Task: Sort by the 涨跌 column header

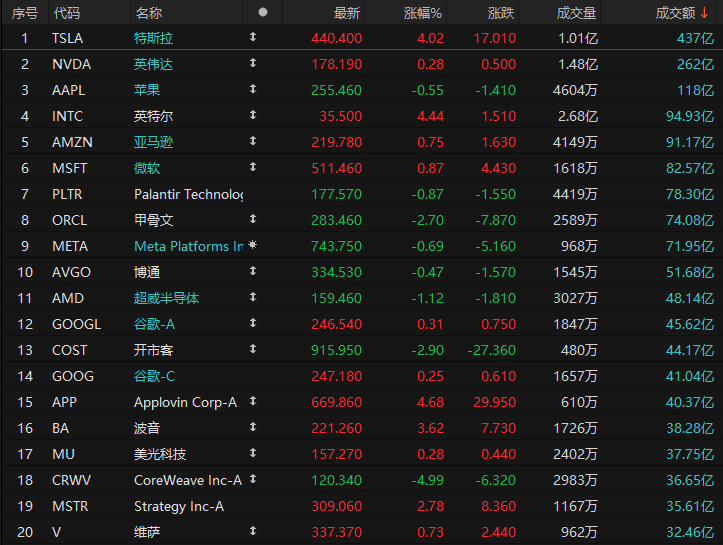Action: [501, 13]
